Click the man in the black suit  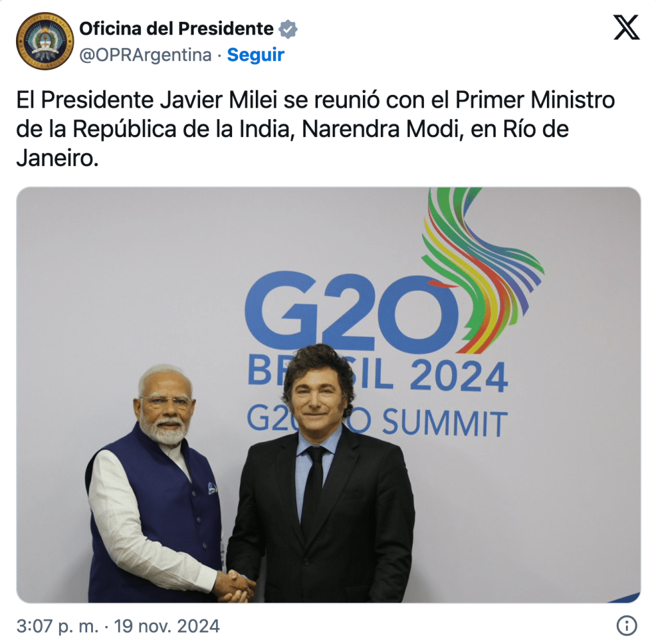(322, 475)
